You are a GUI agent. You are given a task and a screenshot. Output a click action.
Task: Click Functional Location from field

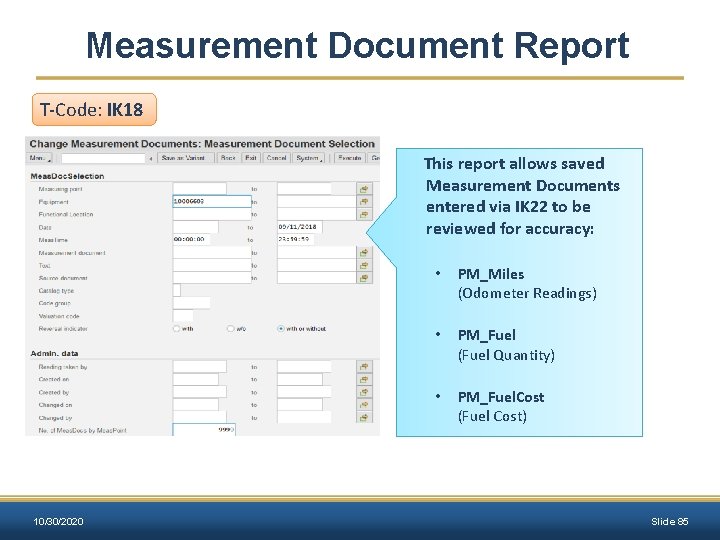[x=212, y=214]
